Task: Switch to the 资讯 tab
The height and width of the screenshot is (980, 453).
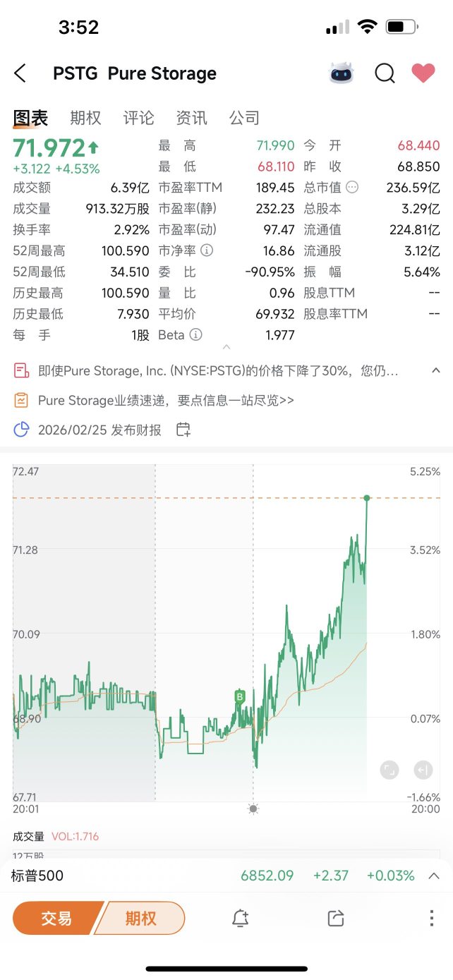Action: coord(191,118)
